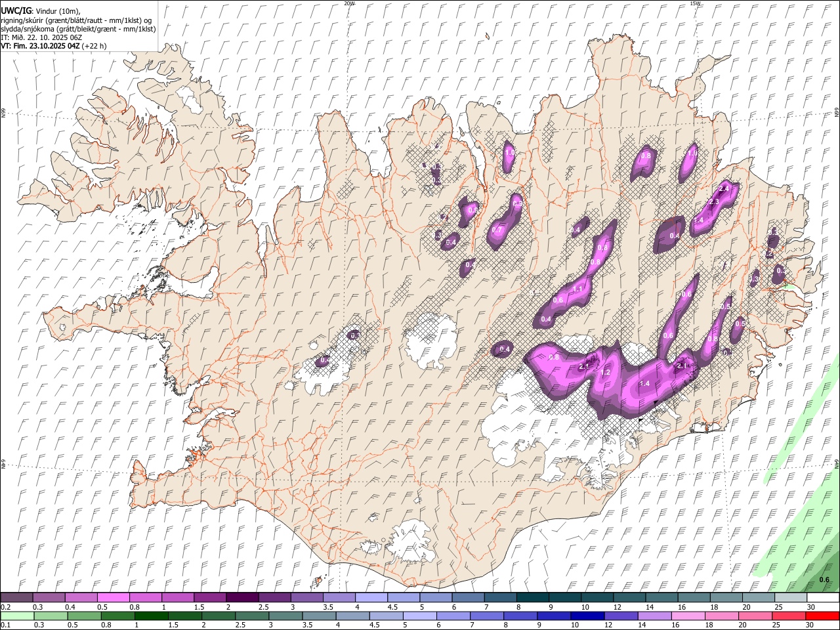
Task: Select the upper legend swatch labeled 0.8
Action: [x=145, y=598]
